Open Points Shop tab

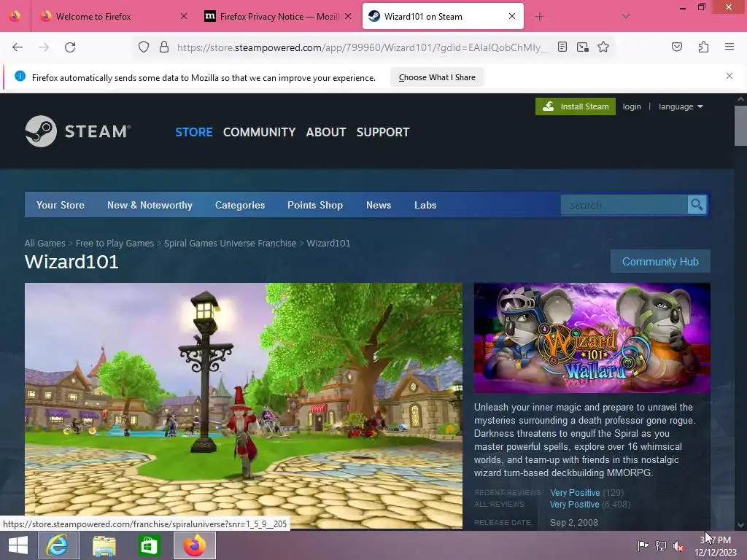coord(315,205)
